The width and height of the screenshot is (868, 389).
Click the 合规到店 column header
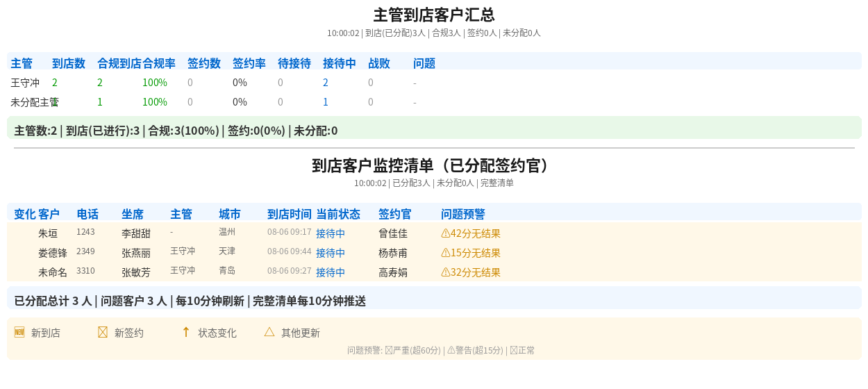[119, 63]
